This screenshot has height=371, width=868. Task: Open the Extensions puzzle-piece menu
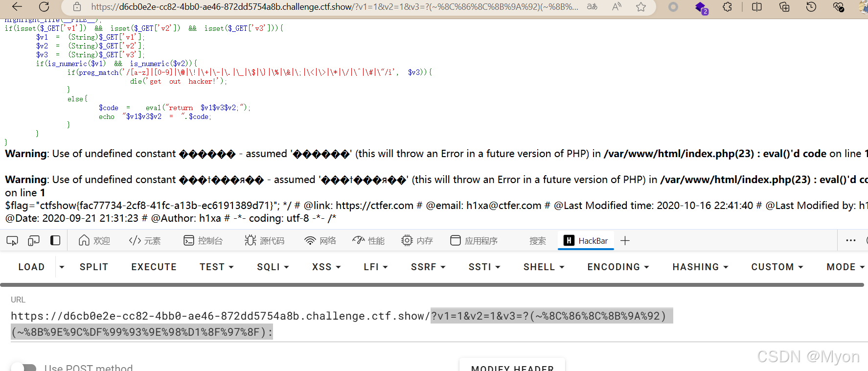coord(728,7)
